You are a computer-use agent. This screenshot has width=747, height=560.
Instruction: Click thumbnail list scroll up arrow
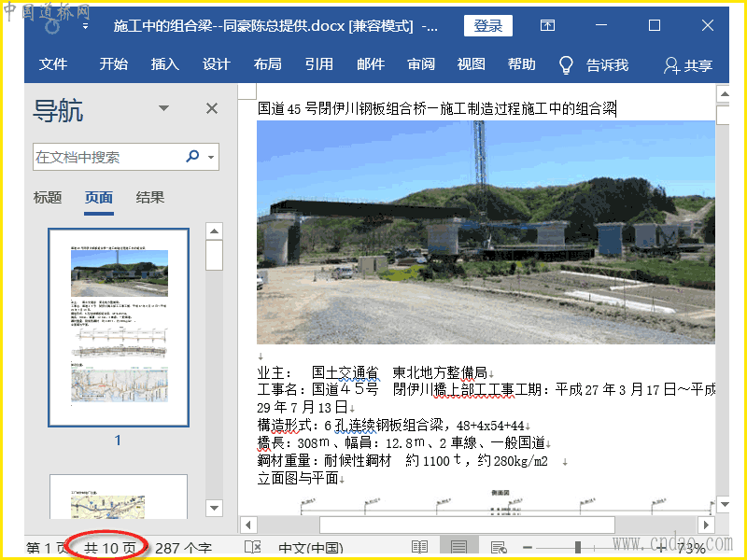[215, 231]
